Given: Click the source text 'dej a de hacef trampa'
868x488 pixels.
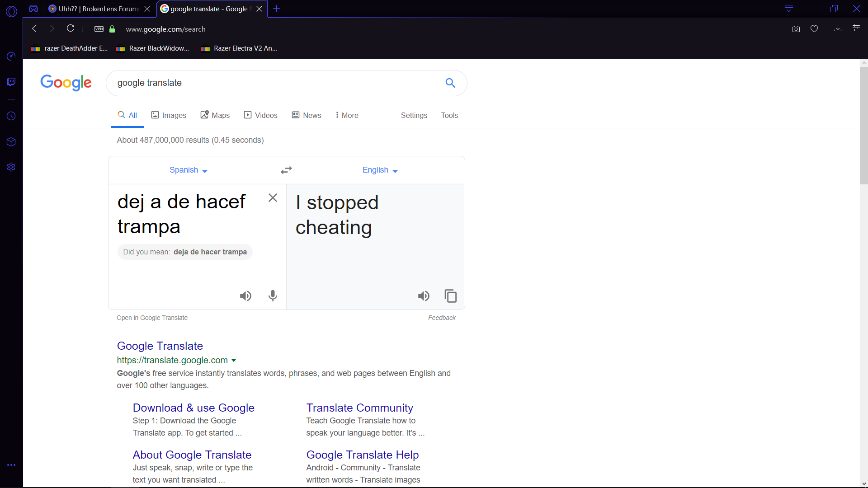Looking at the screenshot, I should pos(181,214).
